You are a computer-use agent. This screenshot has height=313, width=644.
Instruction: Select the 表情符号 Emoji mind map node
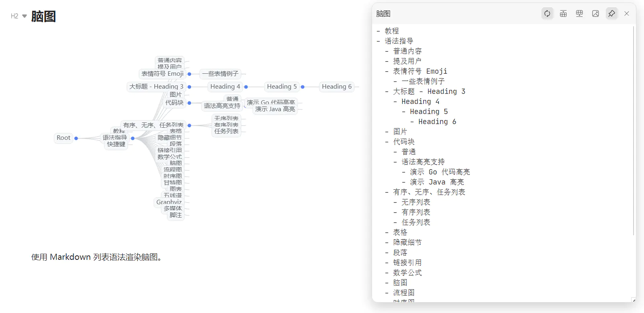[x=163, y=74]
